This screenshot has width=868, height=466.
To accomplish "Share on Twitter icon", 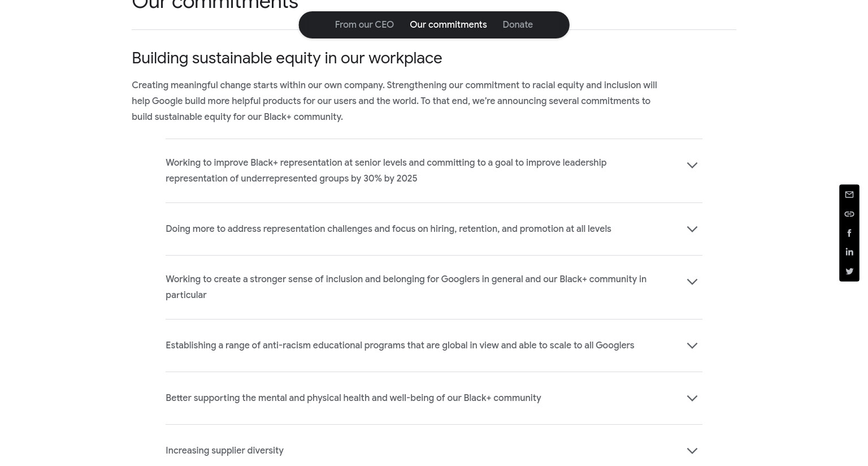I will click(x=849, y=271).
